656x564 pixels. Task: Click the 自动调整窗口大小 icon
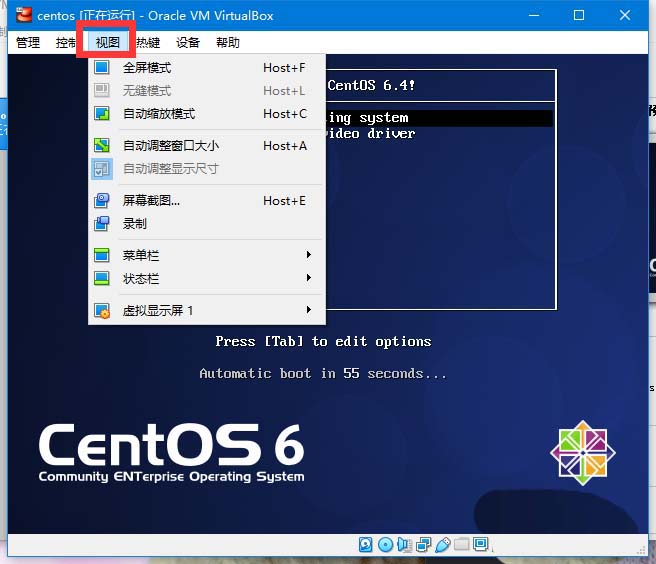[x=102, y=145]
